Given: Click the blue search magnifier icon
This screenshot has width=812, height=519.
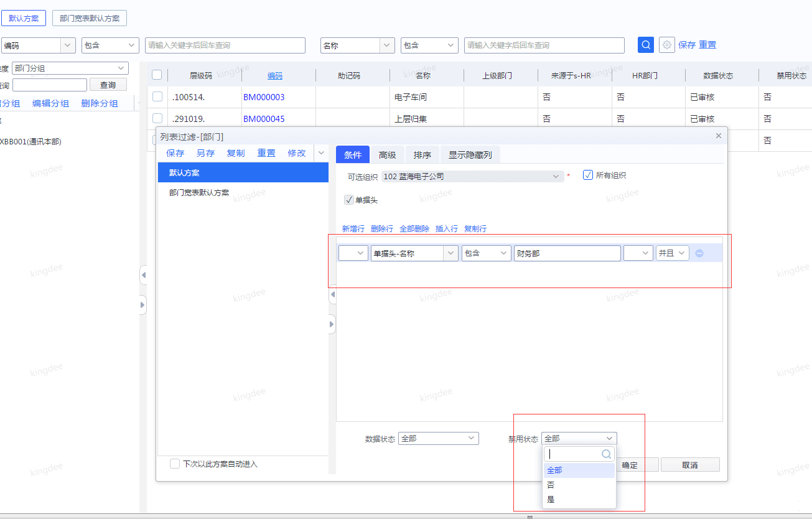Looking at the screenshot, I should pos(645,44).
